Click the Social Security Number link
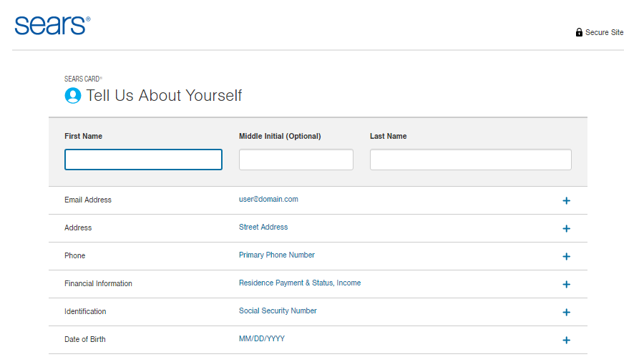Image resolution: width=644 pixels, height=362 pixels. tap(278, 310)
